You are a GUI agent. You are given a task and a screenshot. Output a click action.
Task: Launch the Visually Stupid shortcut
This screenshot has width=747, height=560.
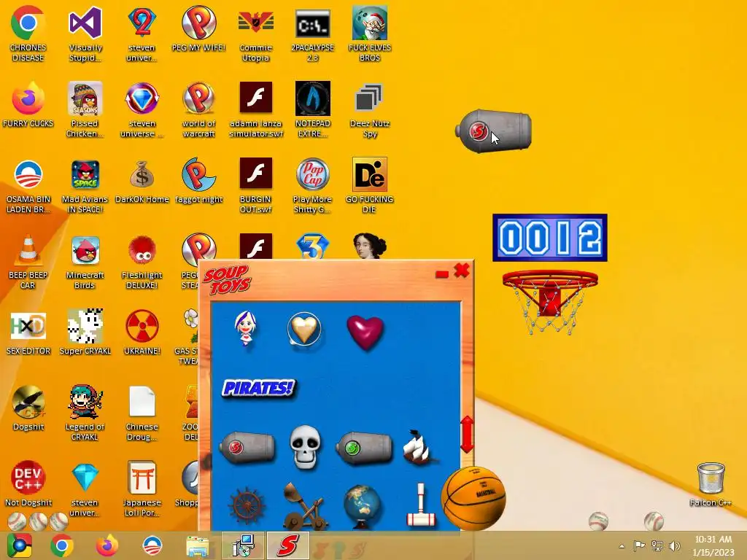85,34
